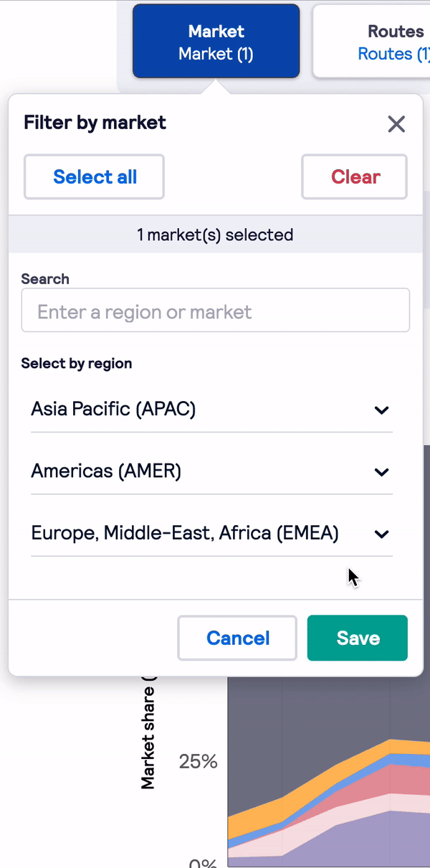The width and height of the screenshot is (430, 868).
Task: Select all markets
Action: tap(95, 176)
